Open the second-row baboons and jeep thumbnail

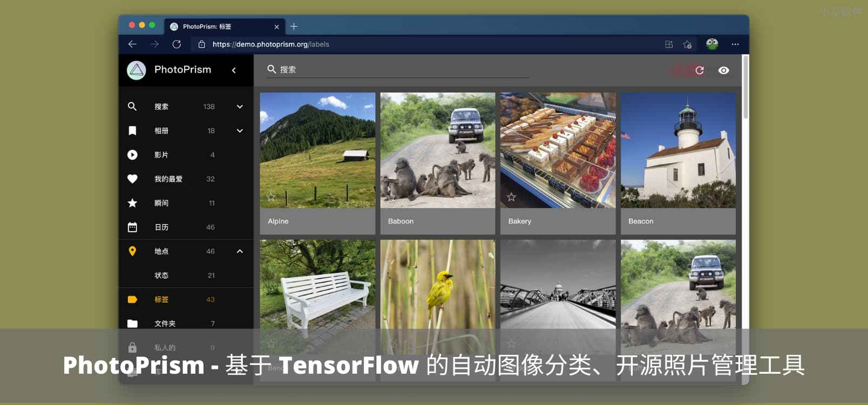678,297
